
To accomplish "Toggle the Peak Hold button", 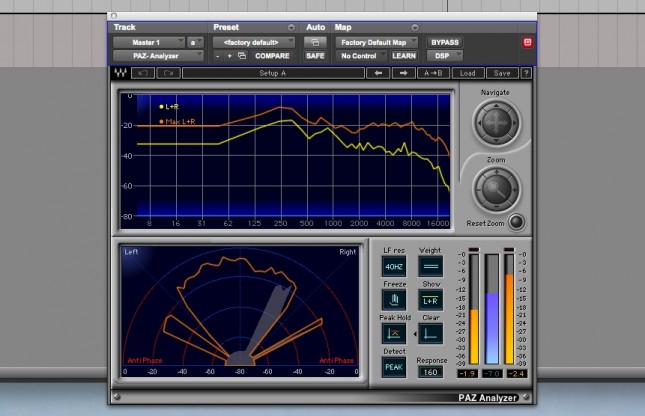I will [395, 333].
